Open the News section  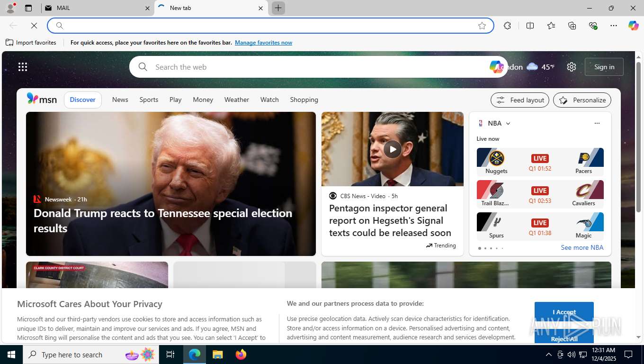pos(120,100)
